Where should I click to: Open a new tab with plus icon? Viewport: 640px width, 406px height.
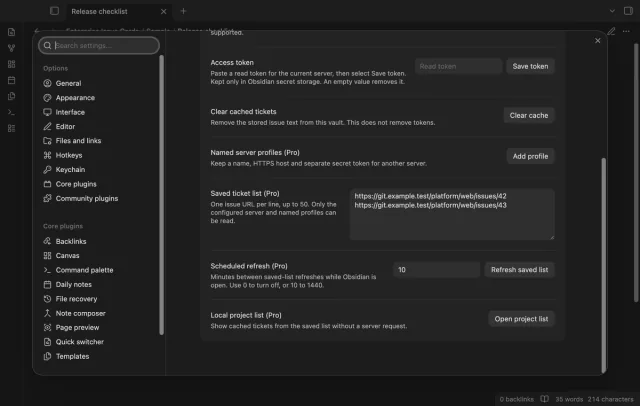183,11
